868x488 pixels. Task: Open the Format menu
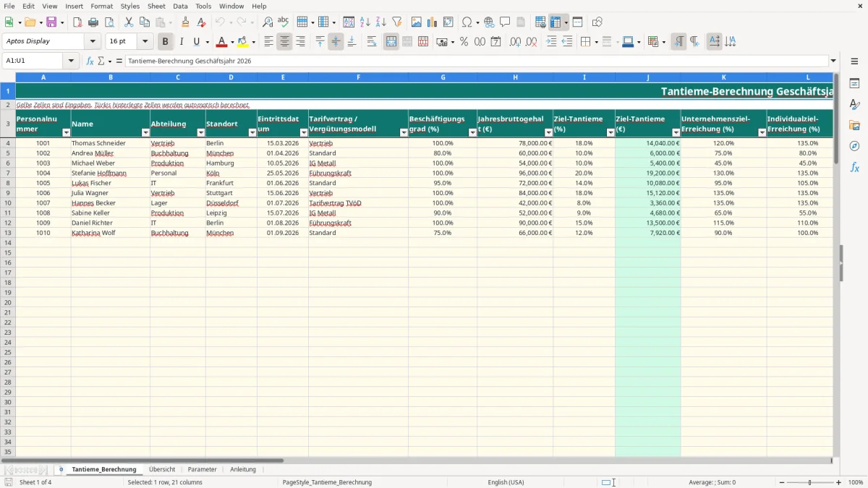point(101,6)
